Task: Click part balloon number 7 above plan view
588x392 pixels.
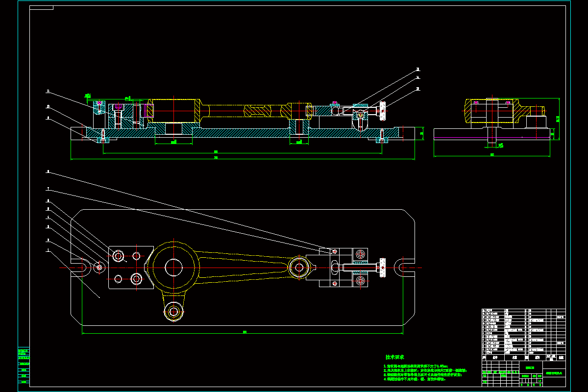Action: (48, 189)
